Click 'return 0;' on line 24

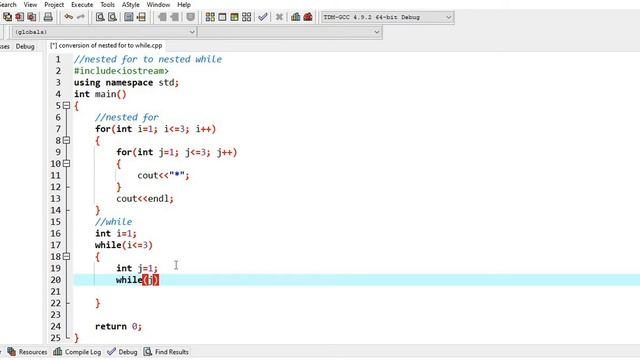tap(118, 327)
